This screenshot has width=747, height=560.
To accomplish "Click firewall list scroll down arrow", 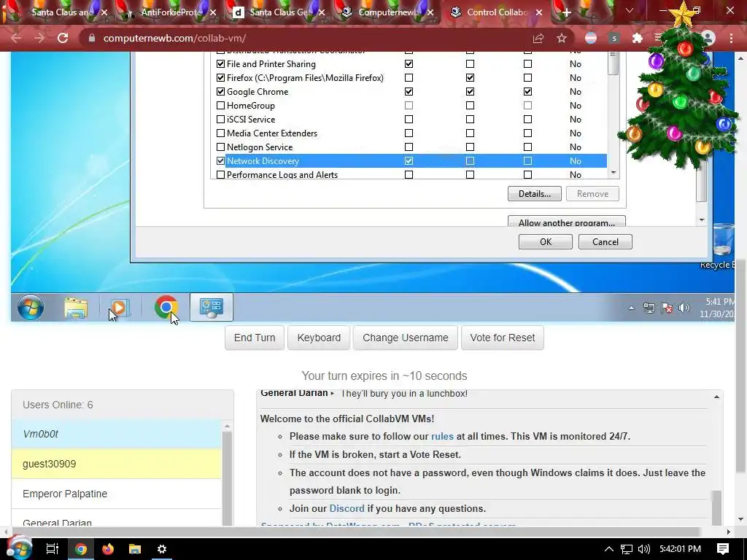I will pos(614,173).
